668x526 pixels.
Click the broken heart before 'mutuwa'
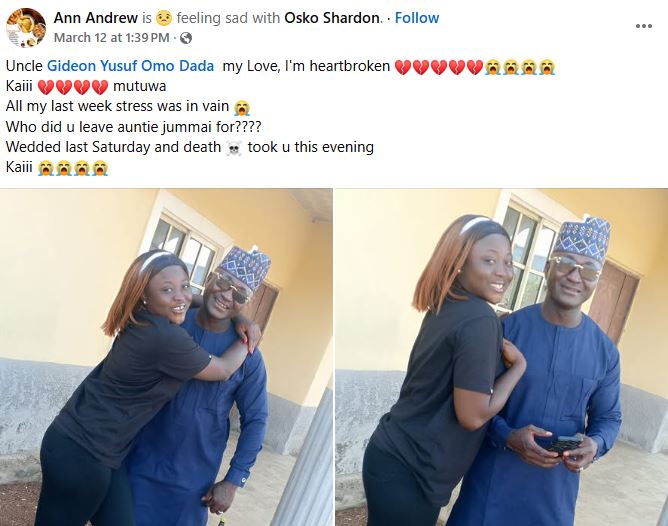pos(100,87)
